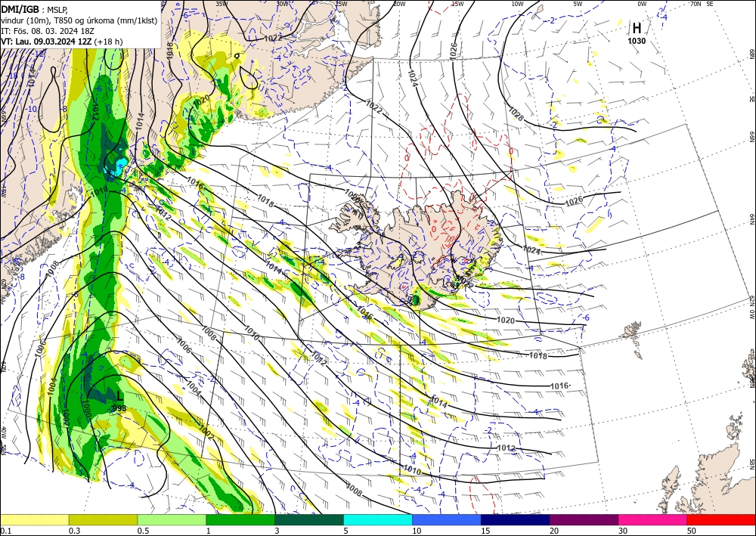Choose the navy 15–20 mm legend swatch
The height and width of the screenshot is (536, 756).
tap(516, 519)
